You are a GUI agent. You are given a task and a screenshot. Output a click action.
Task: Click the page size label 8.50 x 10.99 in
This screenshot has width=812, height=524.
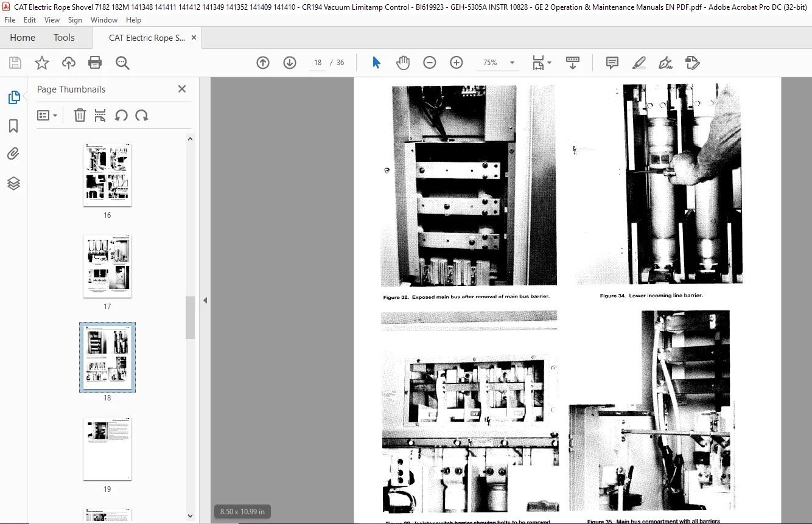tap(242, 512)
